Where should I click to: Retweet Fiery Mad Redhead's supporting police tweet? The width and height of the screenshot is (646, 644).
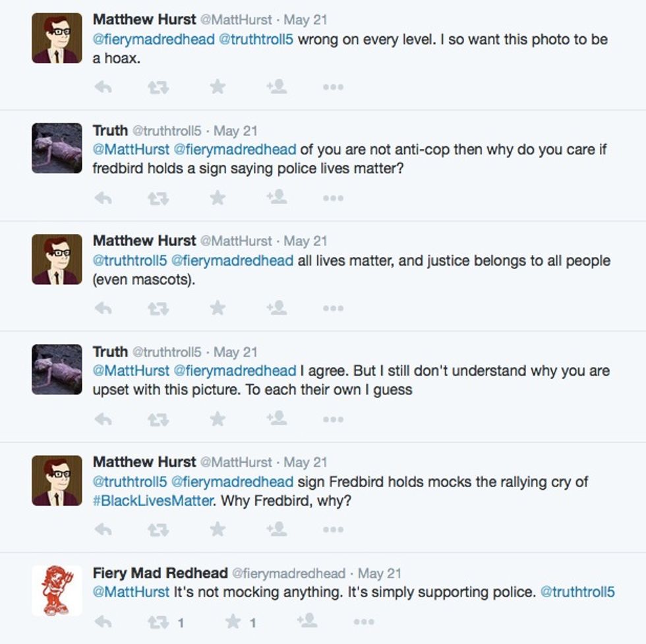pyautogui.click(x=158, y=621)
